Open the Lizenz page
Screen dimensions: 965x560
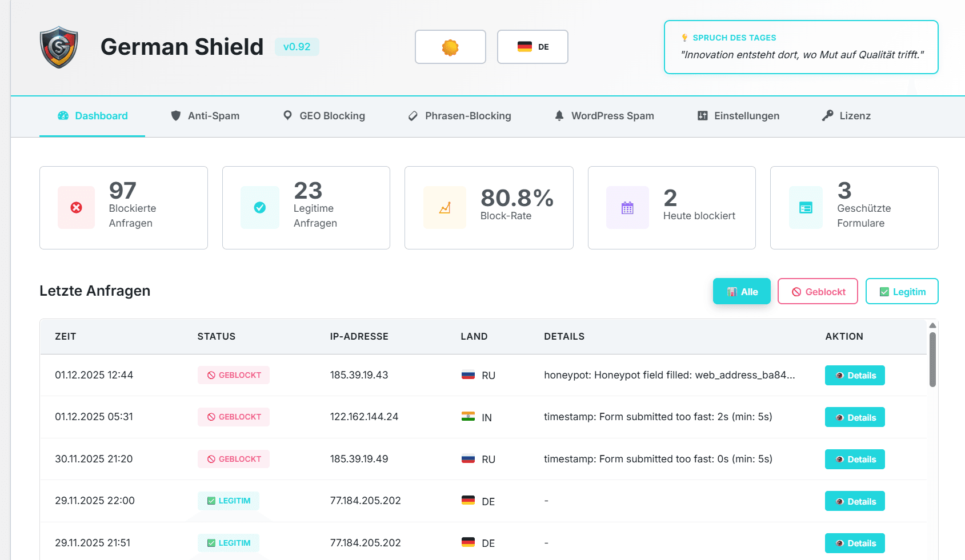[846, 116]
